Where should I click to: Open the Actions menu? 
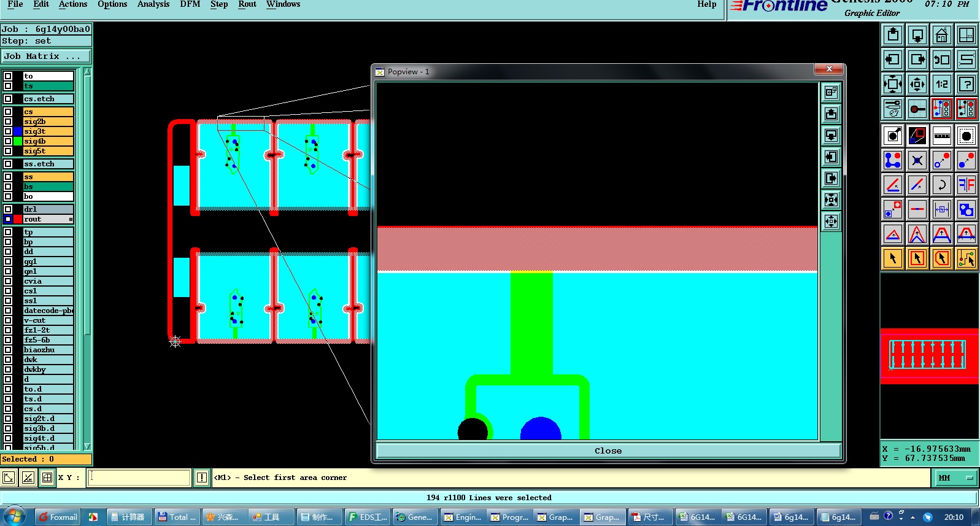(x=73, y=4)
